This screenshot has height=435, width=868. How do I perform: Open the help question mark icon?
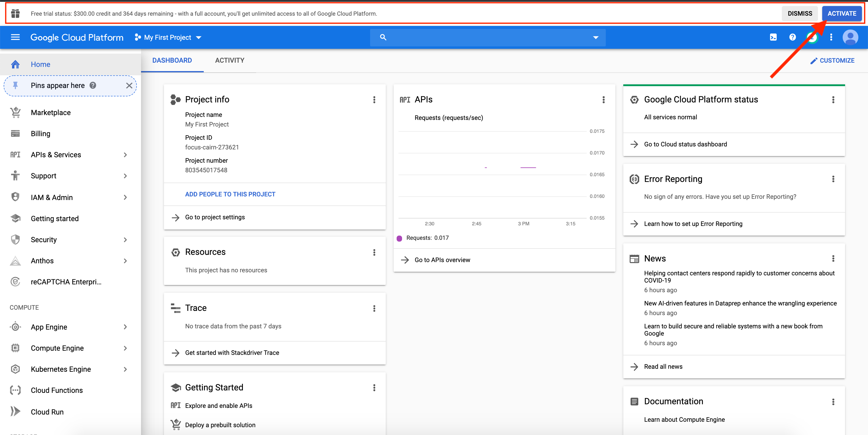coord(793,37)
